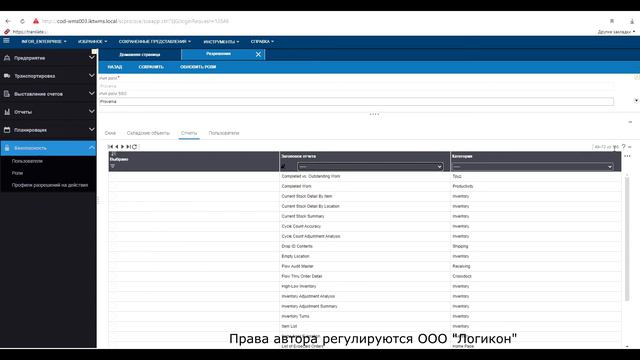Reload the browser page
The image size is (640, 360).
(22, 21)
